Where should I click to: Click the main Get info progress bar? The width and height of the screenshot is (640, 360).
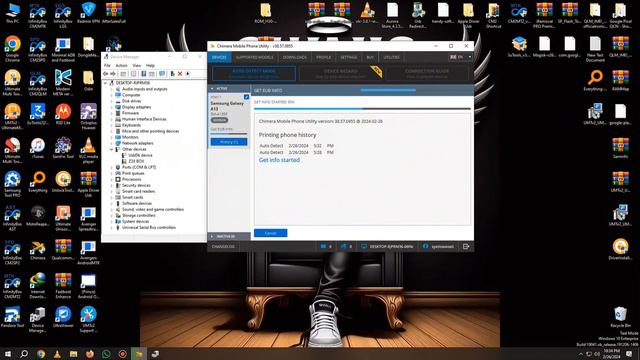362,109
